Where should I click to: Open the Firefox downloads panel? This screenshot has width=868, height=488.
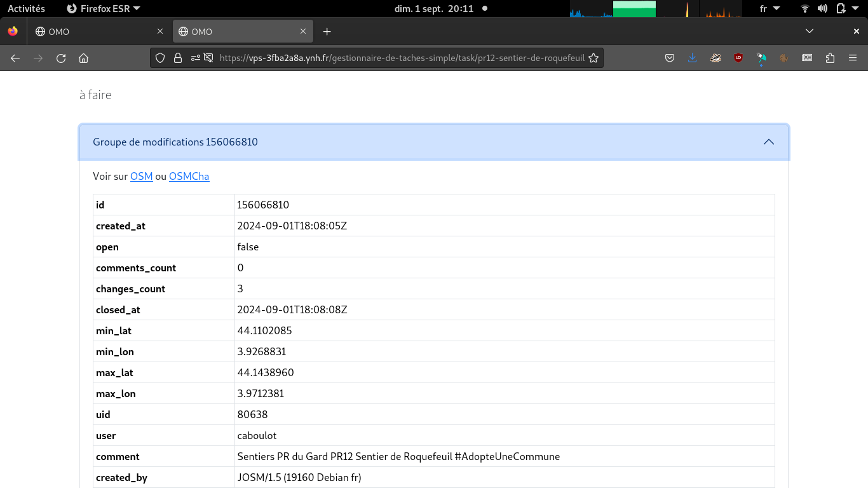point(692,58)
